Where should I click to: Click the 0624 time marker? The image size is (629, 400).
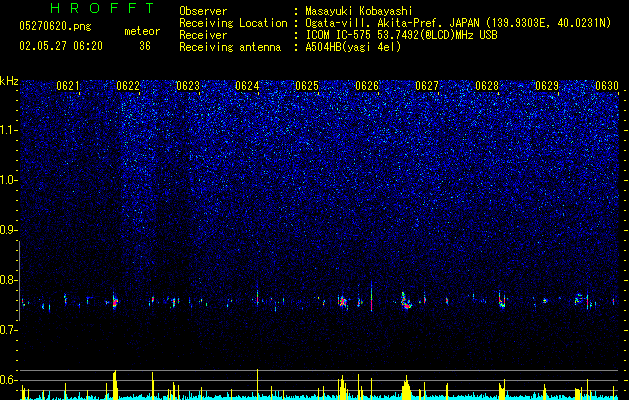pos(247,85)
